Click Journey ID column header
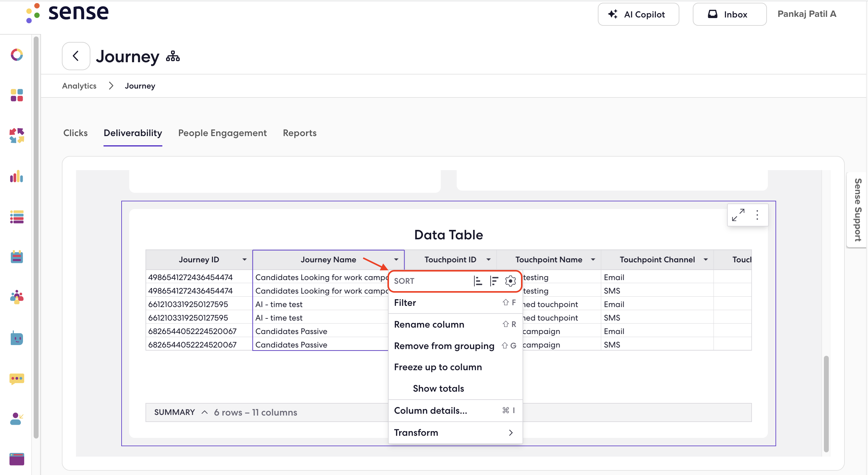The height and width of the screenshot is (475, 868). click(199, 260)
